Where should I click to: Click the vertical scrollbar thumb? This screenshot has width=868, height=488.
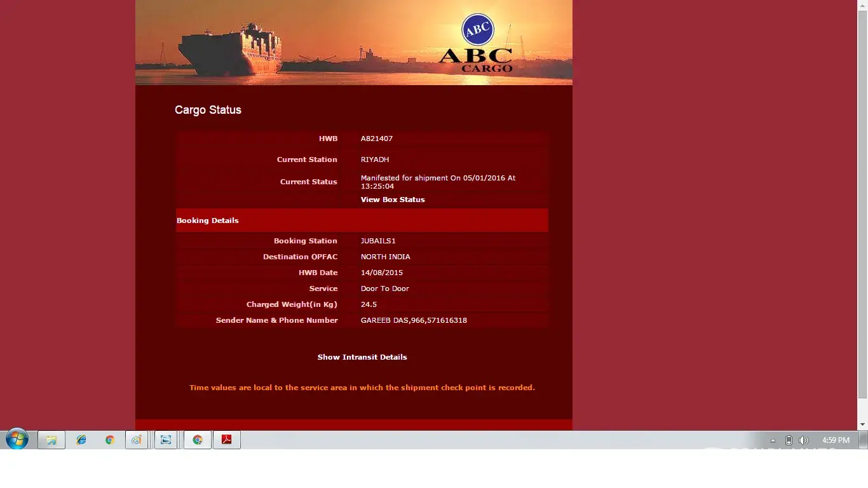click(x=862, y=204)
